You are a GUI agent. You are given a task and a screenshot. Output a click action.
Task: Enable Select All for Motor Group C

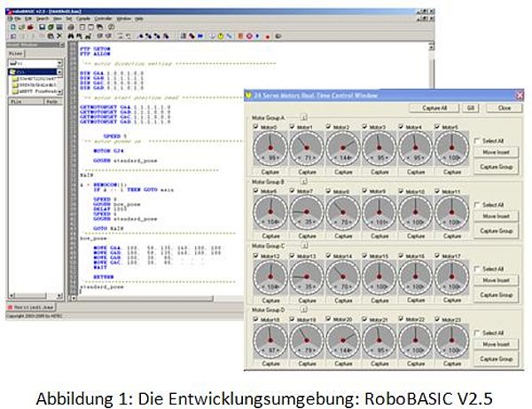click(477, 269)
